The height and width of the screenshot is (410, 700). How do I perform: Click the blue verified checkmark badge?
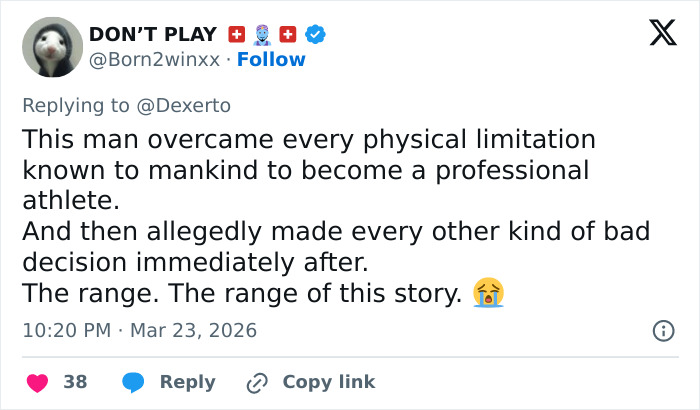coord(317,35)
